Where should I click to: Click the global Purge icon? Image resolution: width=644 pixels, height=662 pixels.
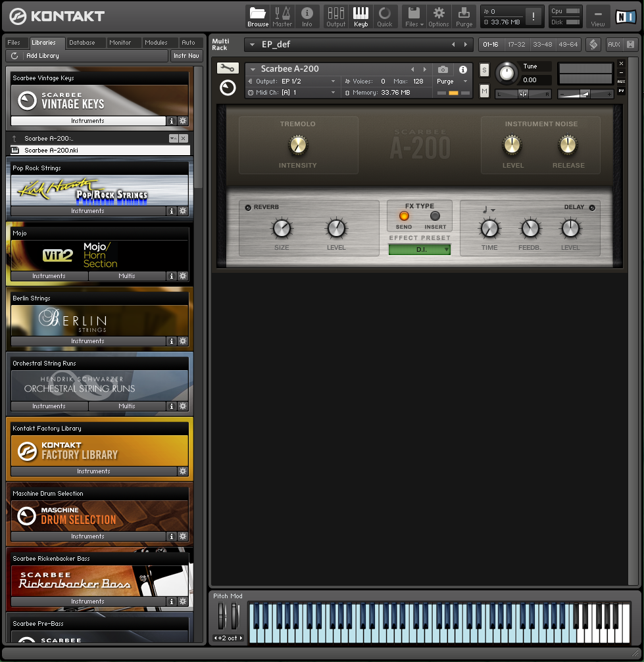click(x=464, y=16)
